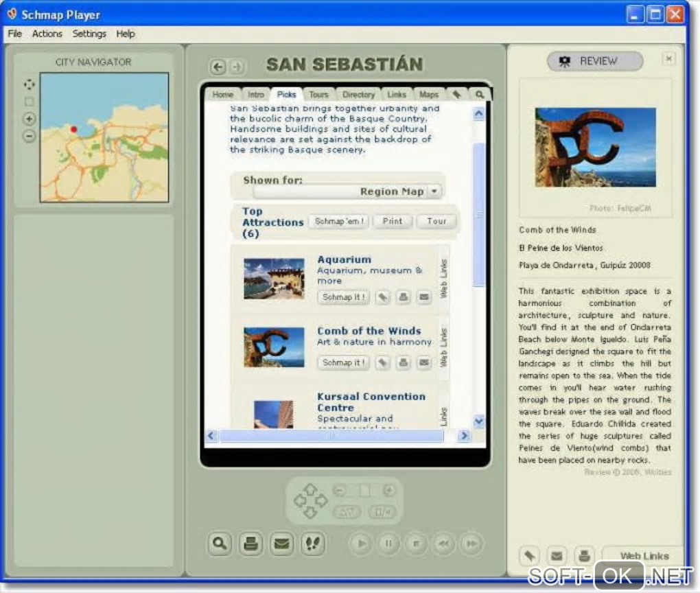This screenshot has height=593, width=700.
Task: Open the Help menu
Action: click(x=126, y=34)
